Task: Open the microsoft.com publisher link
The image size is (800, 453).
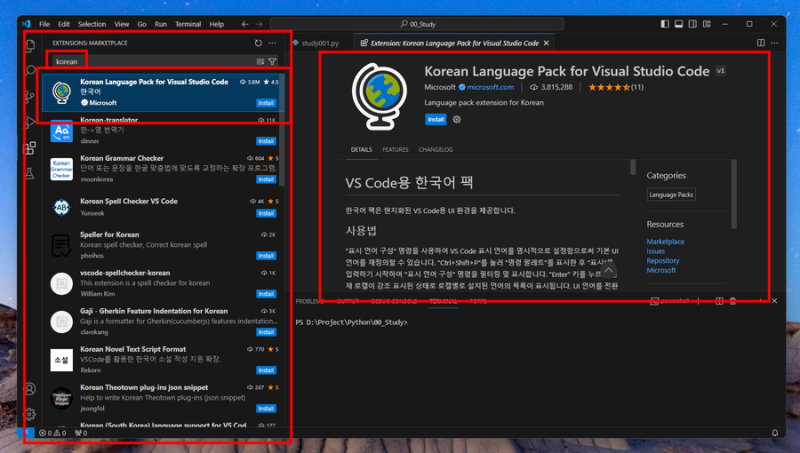Action: (x=490, y=87)
